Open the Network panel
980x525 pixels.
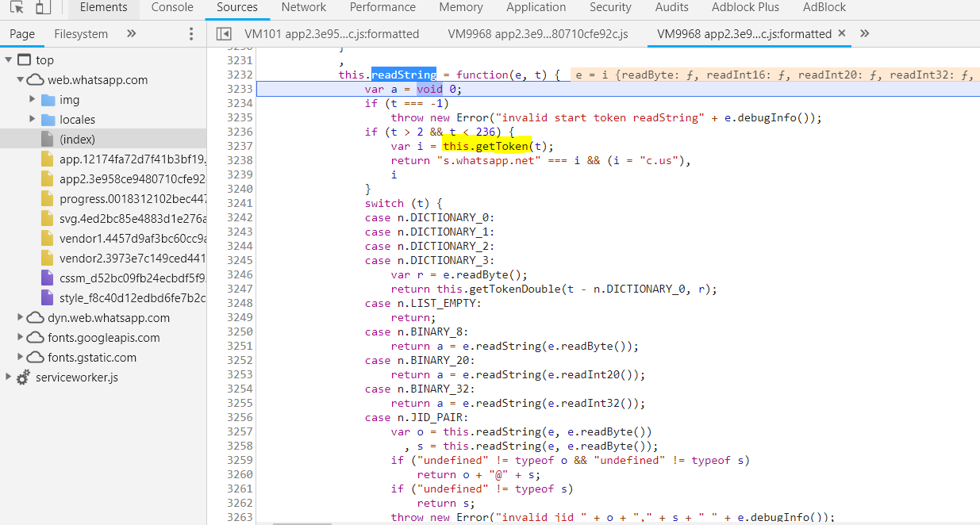coord(304,8)
